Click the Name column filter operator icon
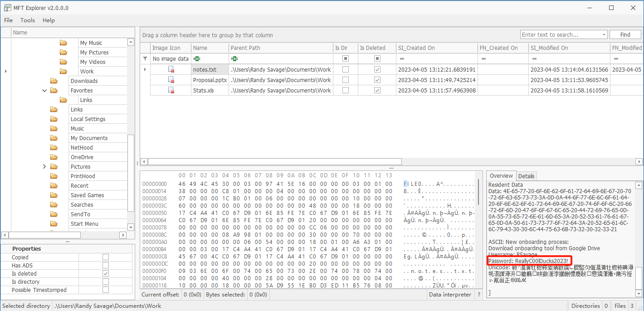This screenshot has height=311, width=644. coord(197,58)
